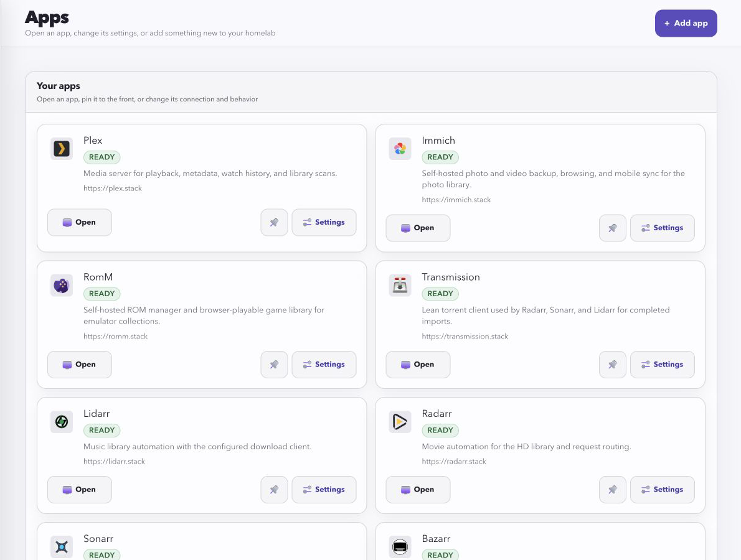Screen dimensions: 741x560
Task: Open RomM settings
Action: tap(324, 365)
